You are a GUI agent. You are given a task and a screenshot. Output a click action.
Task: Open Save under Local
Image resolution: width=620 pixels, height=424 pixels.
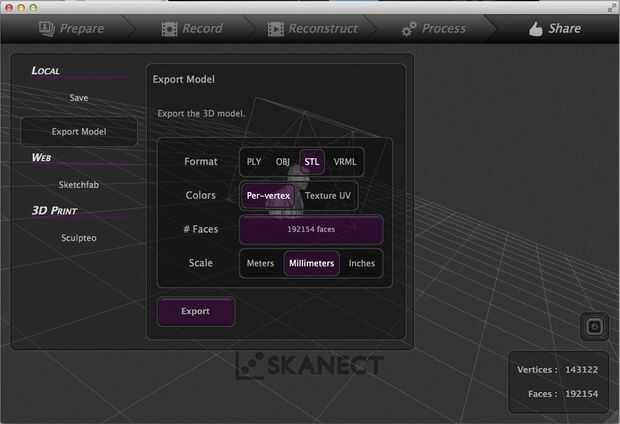79,98
